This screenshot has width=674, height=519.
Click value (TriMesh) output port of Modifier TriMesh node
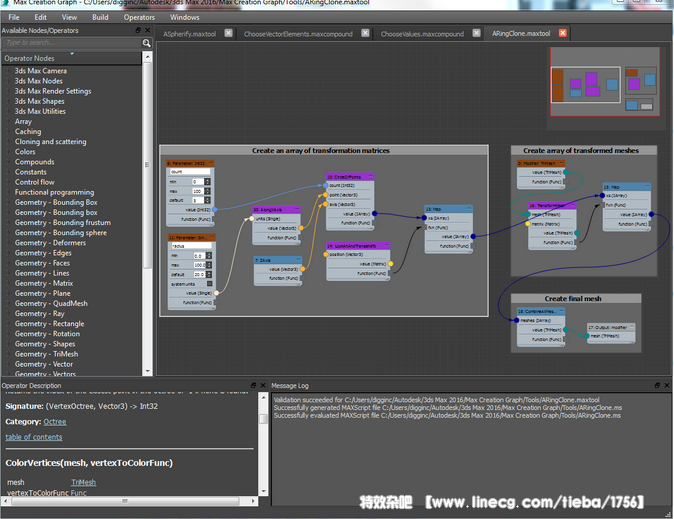(x=565, y=172)
